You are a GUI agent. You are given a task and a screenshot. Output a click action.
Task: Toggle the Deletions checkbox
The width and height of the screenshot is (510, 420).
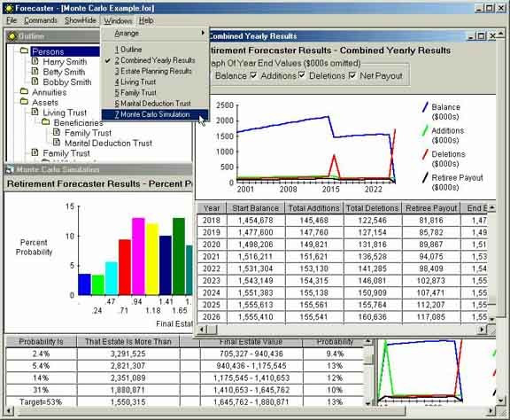[302, 75]
